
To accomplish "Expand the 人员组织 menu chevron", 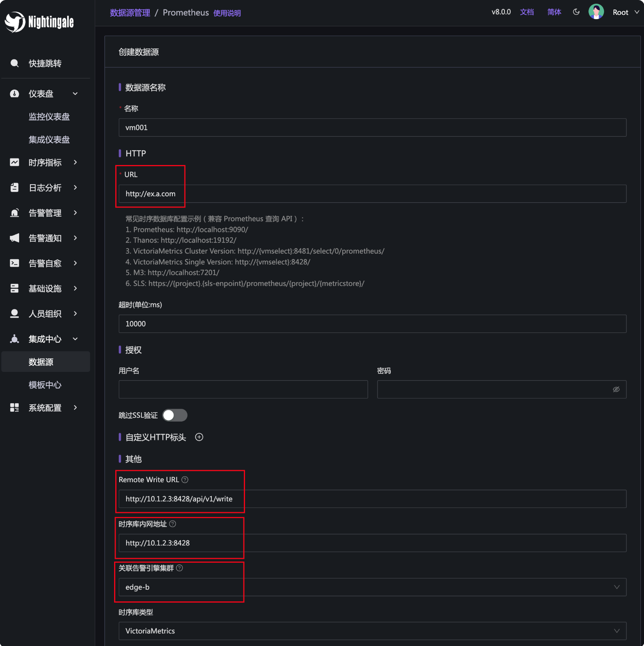I will tap(75, 314).
